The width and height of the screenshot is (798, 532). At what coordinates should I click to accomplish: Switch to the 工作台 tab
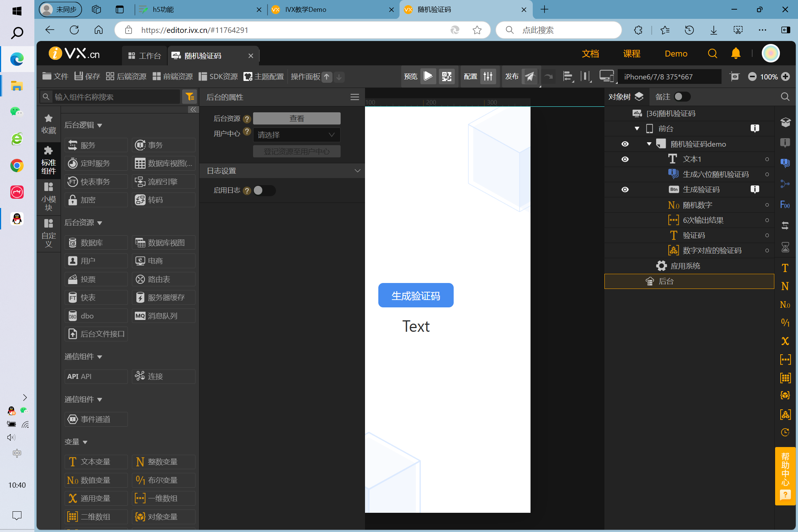(x=144, y=56)
